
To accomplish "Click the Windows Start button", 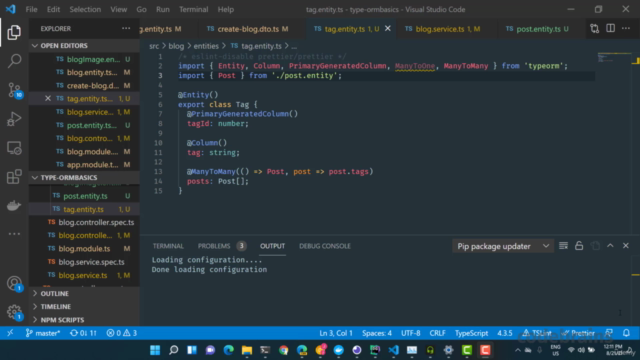I will 155,350.
